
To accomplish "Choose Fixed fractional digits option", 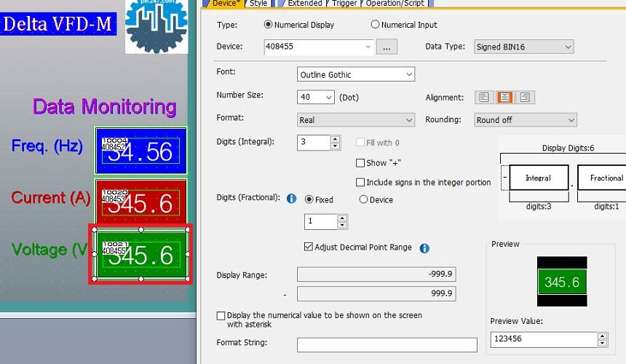I will click(x=319, y=199).
